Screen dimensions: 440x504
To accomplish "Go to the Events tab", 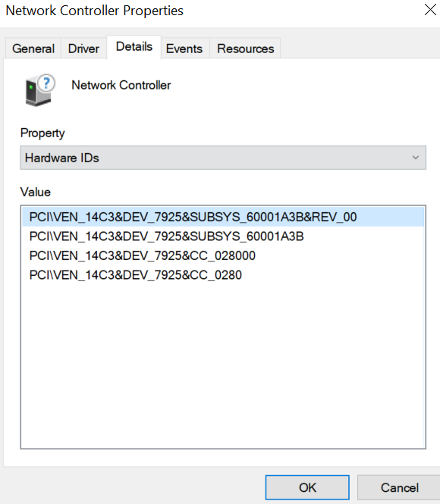I will tap(184, 49).
